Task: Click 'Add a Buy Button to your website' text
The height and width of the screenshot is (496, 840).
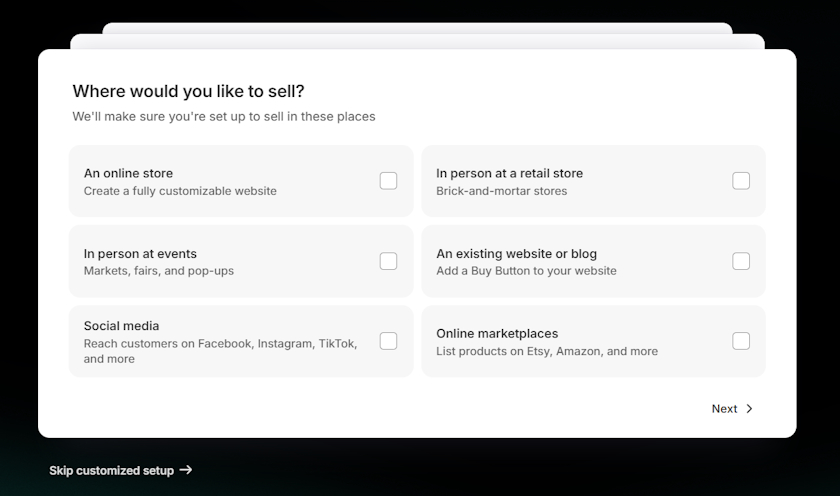Action: 526,270
